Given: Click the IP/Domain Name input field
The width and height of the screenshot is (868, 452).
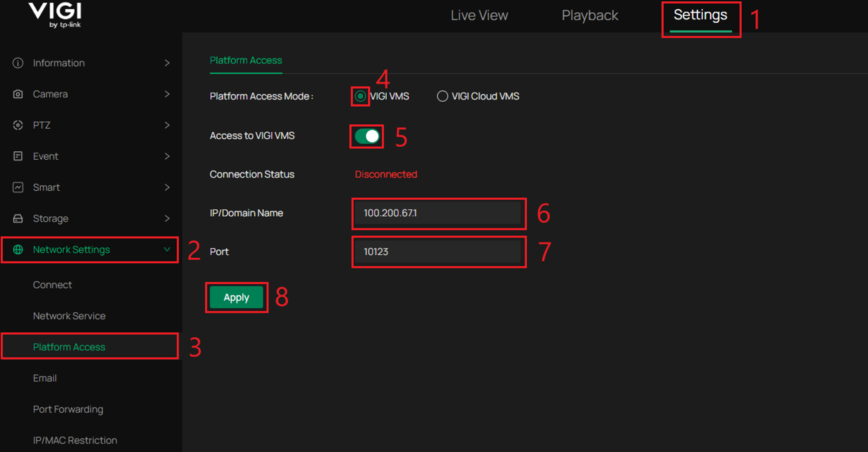Looking at the screenshot, I should (x=438, y=213).
